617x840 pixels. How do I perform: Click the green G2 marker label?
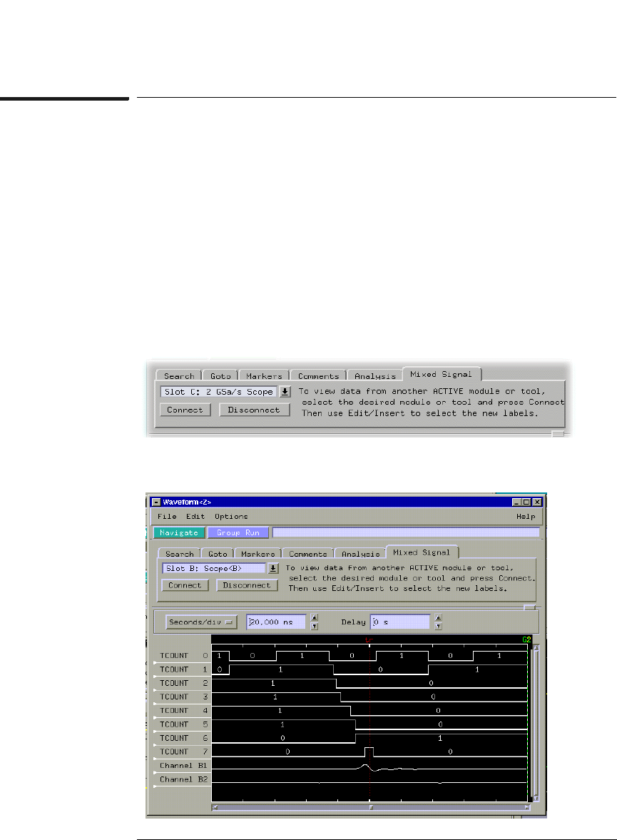click(x=526, y=639)
